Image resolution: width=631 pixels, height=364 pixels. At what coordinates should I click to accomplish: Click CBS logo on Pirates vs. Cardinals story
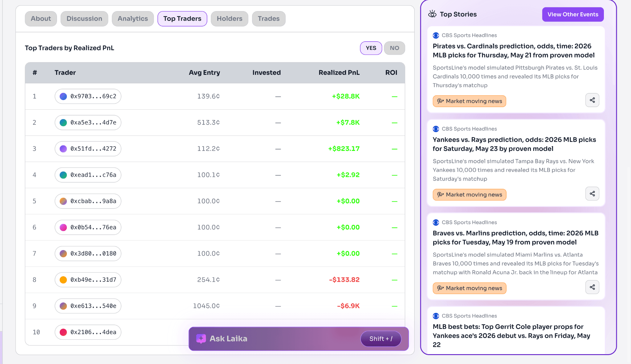coord(436,35)
